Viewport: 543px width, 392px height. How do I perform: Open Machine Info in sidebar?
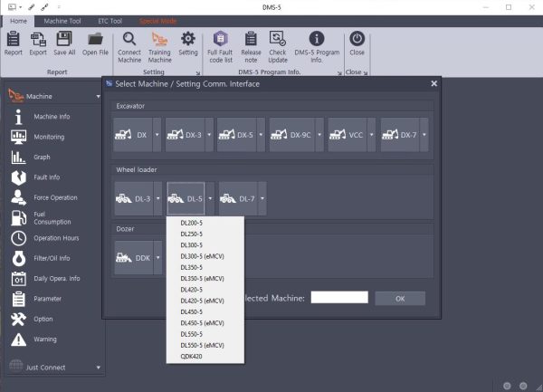coord(52,117)
